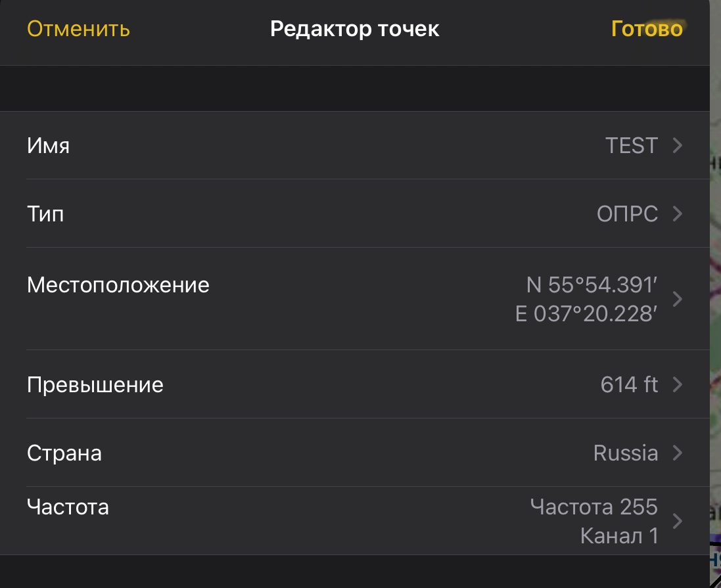Image resolution: width=721 pixels, height=588 pixels.
Task: Expand chevron next to 614 ft
Action: [x=678, y=384]
